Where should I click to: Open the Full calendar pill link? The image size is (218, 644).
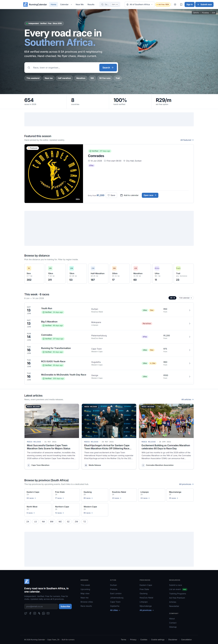(186, 298)
